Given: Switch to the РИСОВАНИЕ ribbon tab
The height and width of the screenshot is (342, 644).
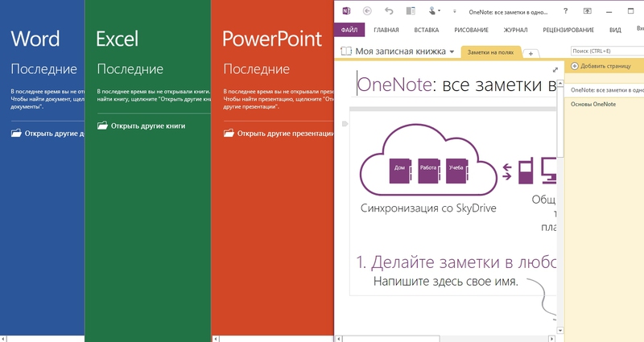Looking at the screenshot, I should [471, 30].
